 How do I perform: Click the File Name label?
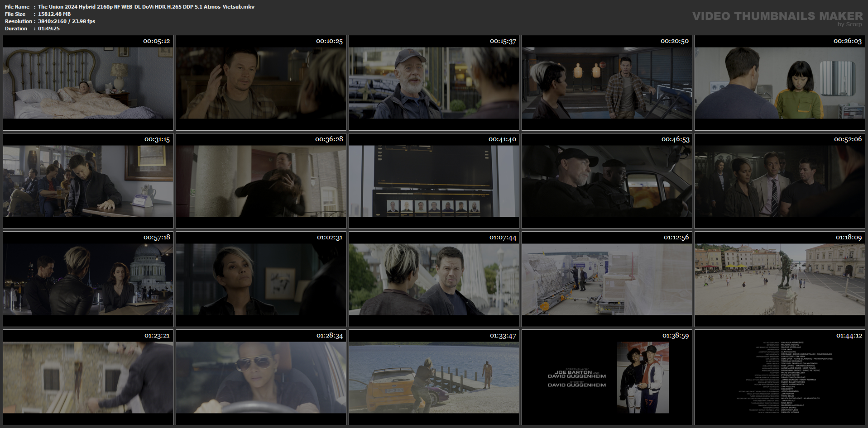17,7
